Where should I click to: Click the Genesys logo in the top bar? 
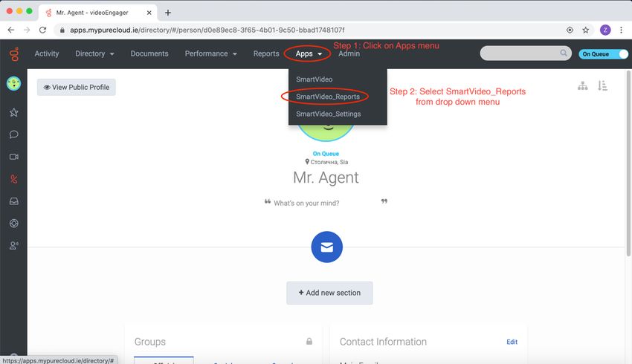click(x=14, y=54)
